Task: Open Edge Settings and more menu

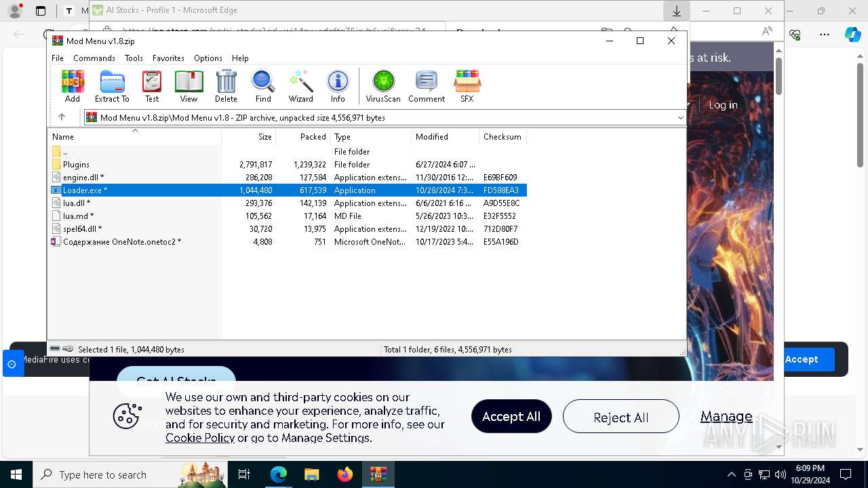Action: coord(825,34)
